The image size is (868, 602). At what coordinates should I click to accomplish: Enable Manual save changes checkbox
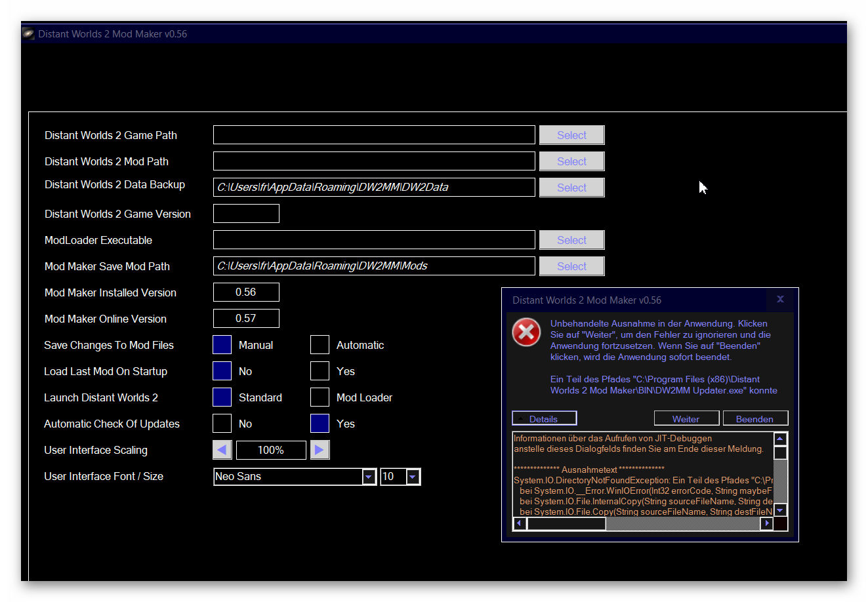222,345
